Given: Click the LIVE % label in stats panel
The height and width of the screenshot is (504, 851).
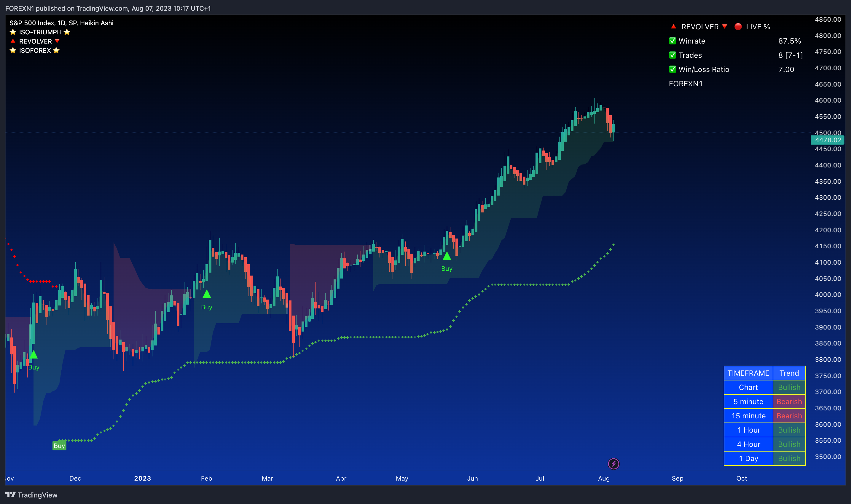Looking at the screenshot, I should 758,26.
